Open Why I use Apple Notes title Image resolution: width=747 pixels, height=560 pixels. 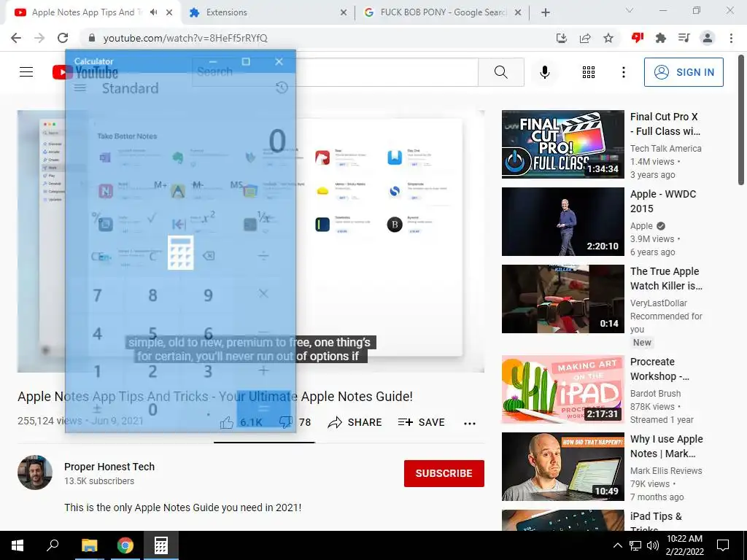[x=667, y=446]
